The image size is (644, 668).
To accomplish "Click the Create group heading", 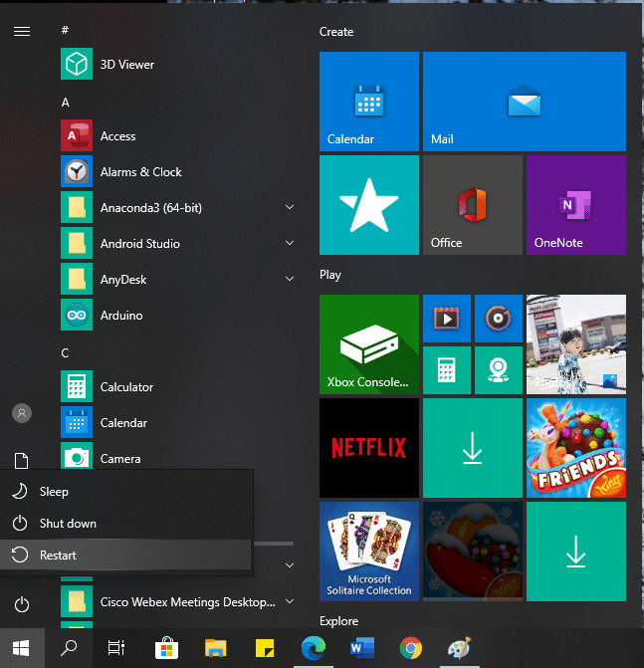I will click(x=336, y=32).
